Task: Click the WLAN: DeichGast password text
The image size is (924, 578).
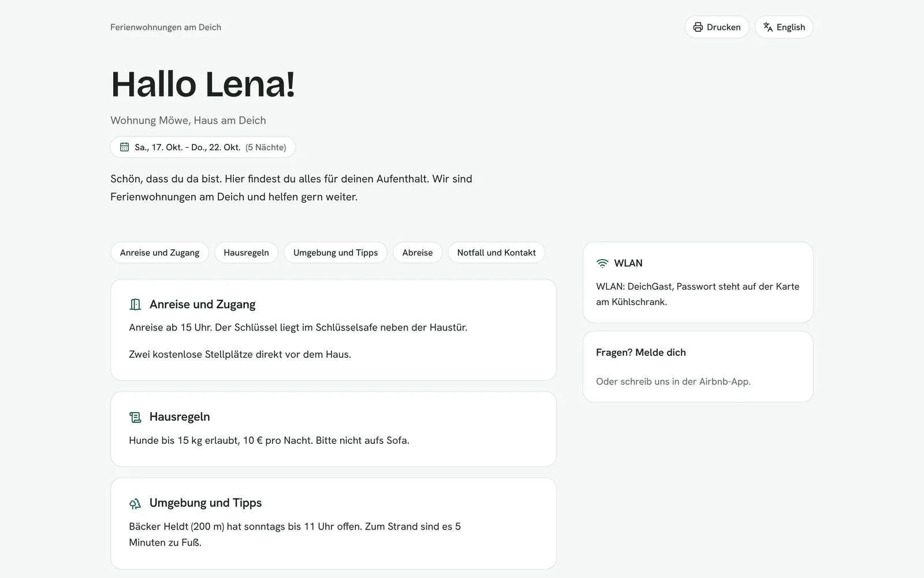Action: [698, 294]
